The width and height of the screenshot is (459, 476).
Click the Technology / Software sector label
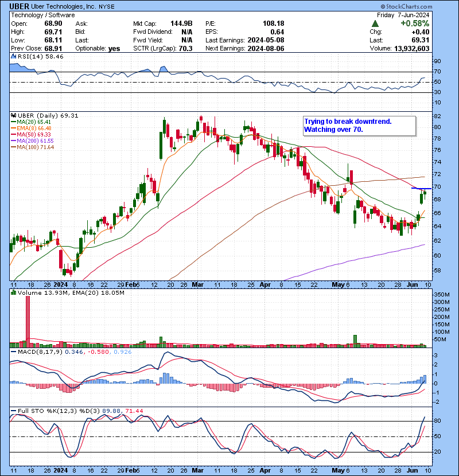42,15
